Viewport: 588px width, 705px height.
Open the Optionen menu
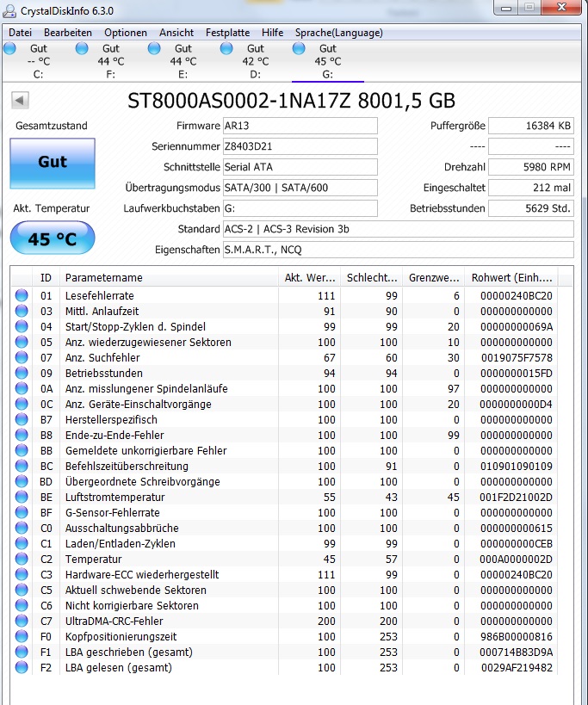tap(126, 33)
